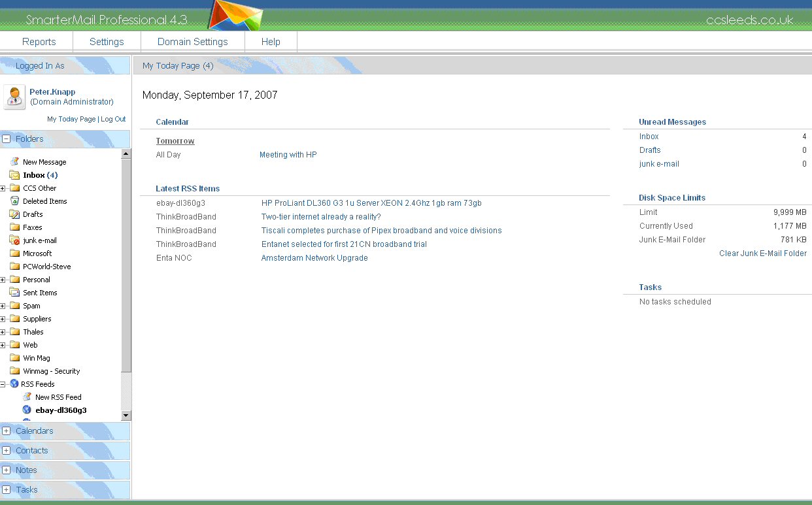Click the Suppliers folder icon

click(14, 318)
